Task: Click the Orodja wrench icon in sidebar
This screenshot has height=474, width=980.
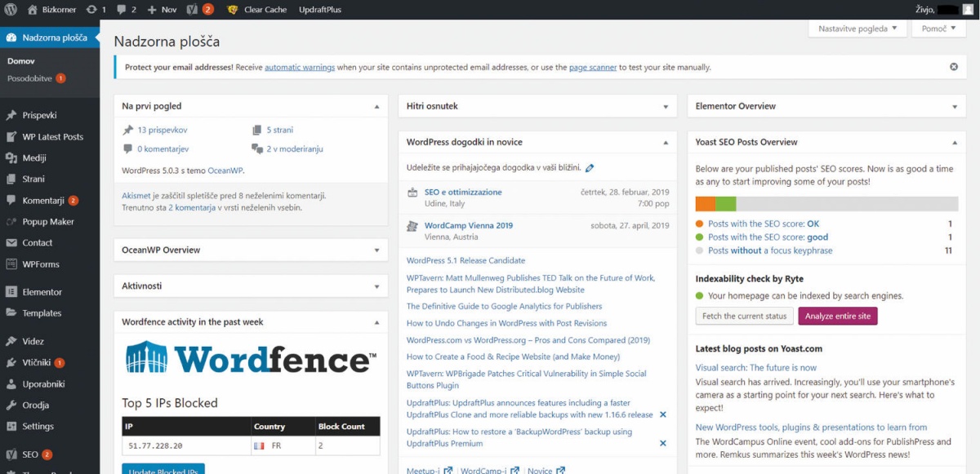Action: point(11,405)
